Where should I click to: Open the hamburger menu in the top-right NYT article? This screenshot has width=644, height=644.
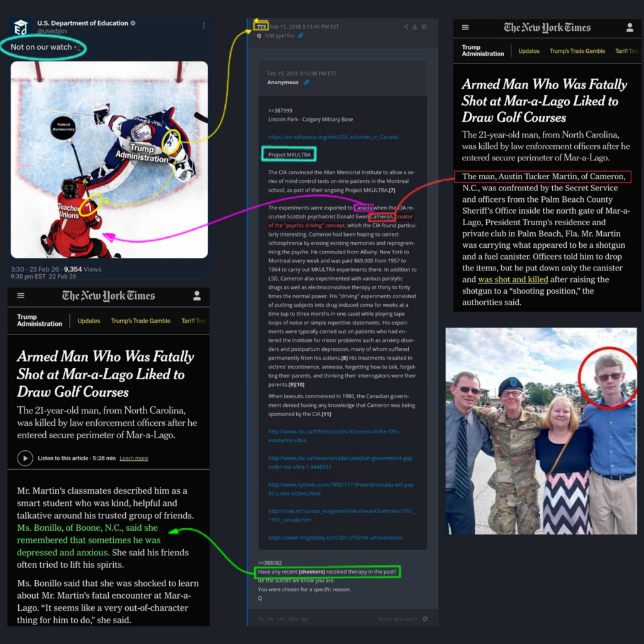coord(465,28)
